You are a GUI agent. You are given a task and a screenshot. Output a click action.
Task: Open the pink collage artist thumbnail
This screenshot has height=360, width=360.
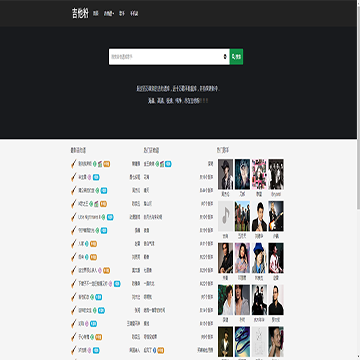pyautogui.click(x=259, y=174)
